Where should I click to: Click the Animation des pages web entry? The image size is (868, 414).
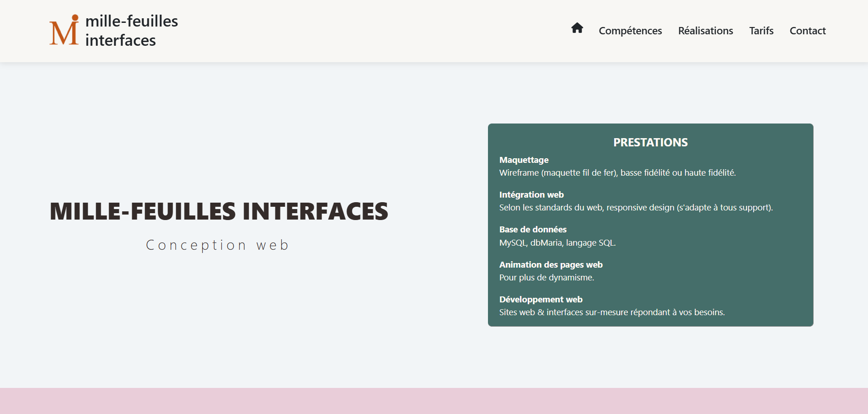click(551, 264)
